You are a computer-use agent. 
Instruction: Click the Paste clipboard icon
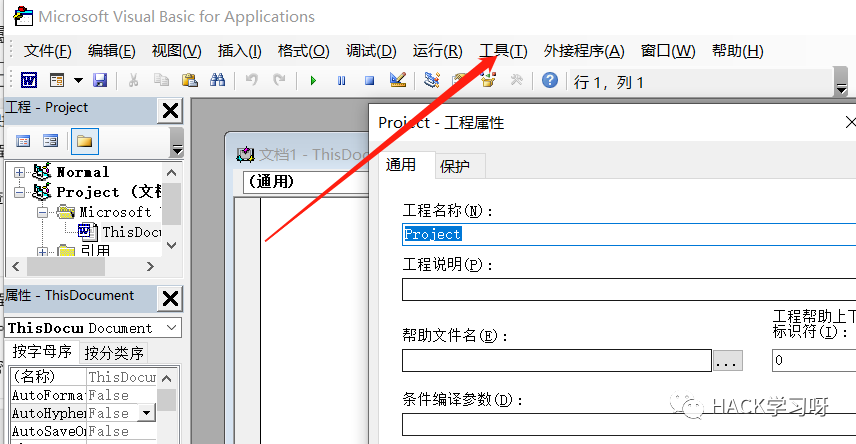coord(189,80)
